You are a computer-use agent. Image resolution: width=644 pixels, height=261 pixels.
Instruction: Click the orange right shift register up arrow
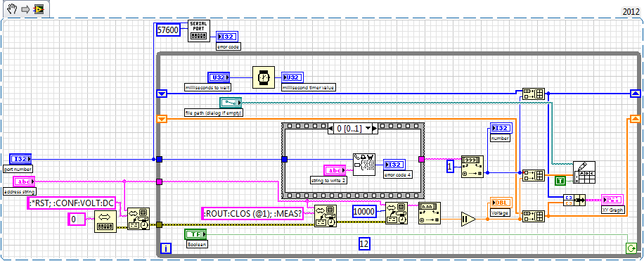[x=635, y=119]
